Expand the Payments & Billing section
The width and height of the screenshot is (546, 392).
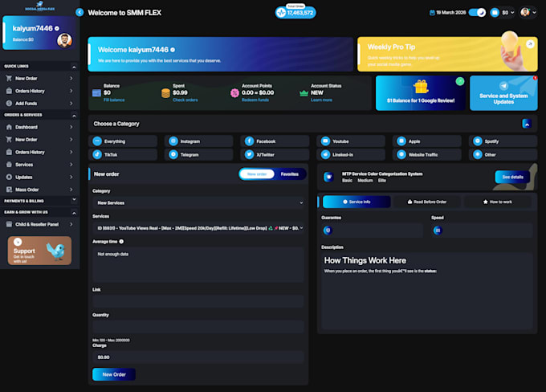point(74,200)
